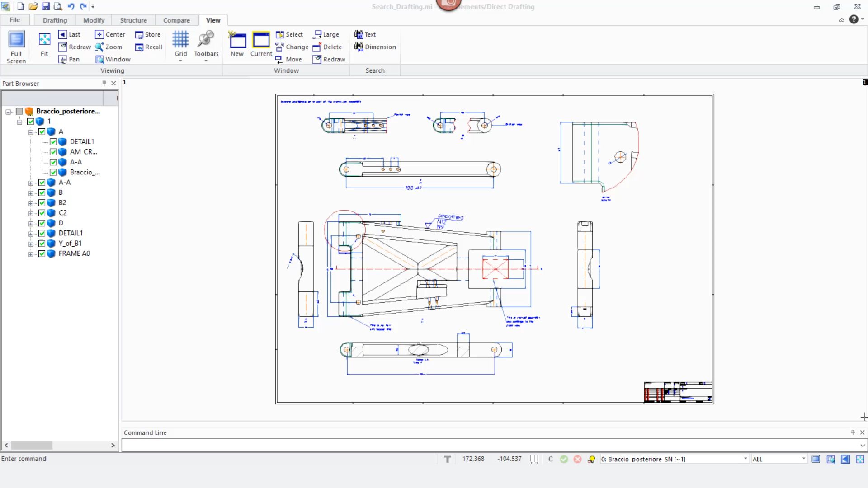868x488 pixels.
Task: Switch to the Compare tab
Action: coord(176,20)
